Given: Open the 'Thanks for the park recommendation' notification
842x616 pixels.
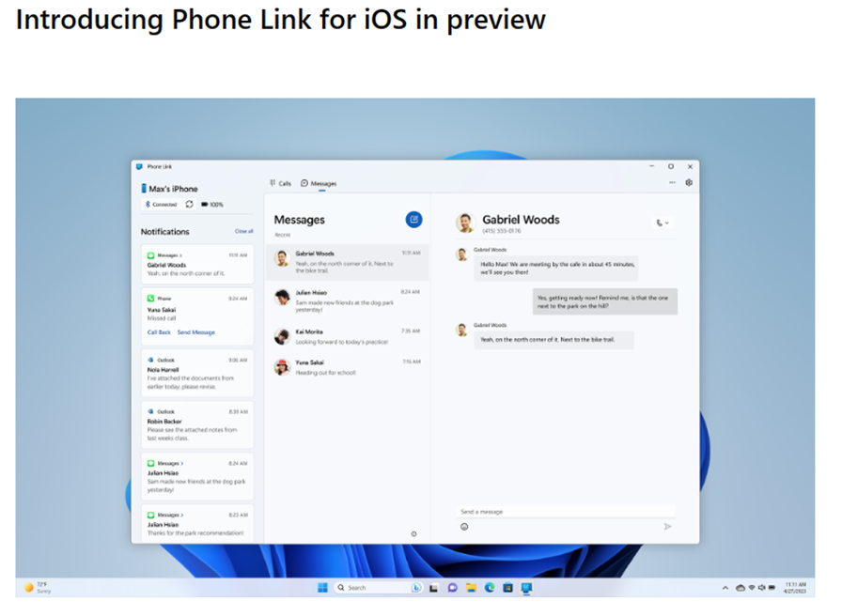Looking at the screenshot, I should pos(197,524).
